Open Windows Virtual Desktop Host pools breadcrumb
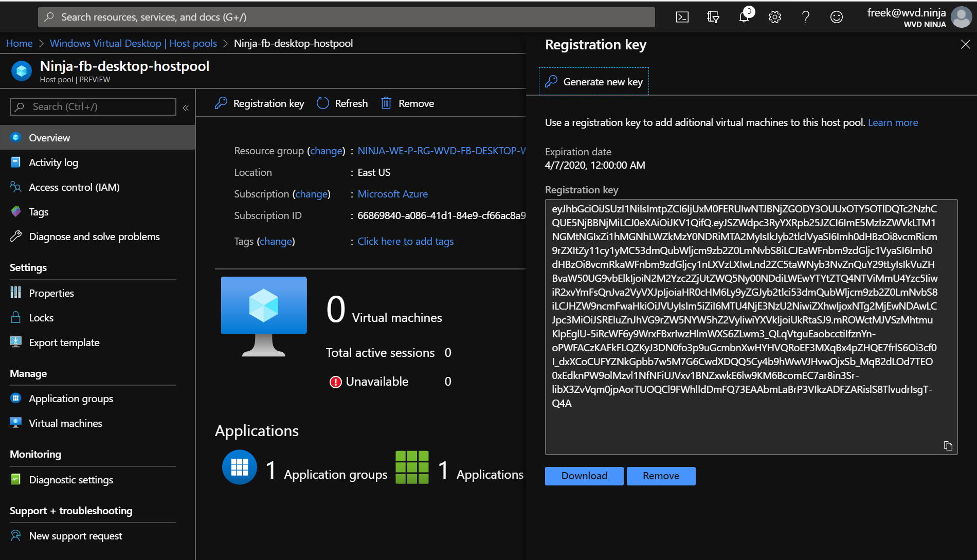This screenshot has height=560, width=977. 133,44
